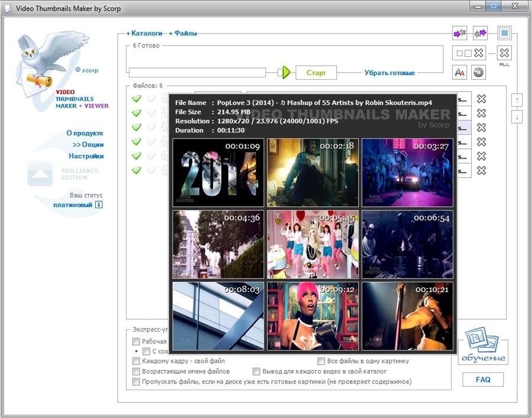Viewport: 532px width, 418px height.
Task: Toggle 'Все файлы в одну картинку' checkbox
Action: pos(321,361)
